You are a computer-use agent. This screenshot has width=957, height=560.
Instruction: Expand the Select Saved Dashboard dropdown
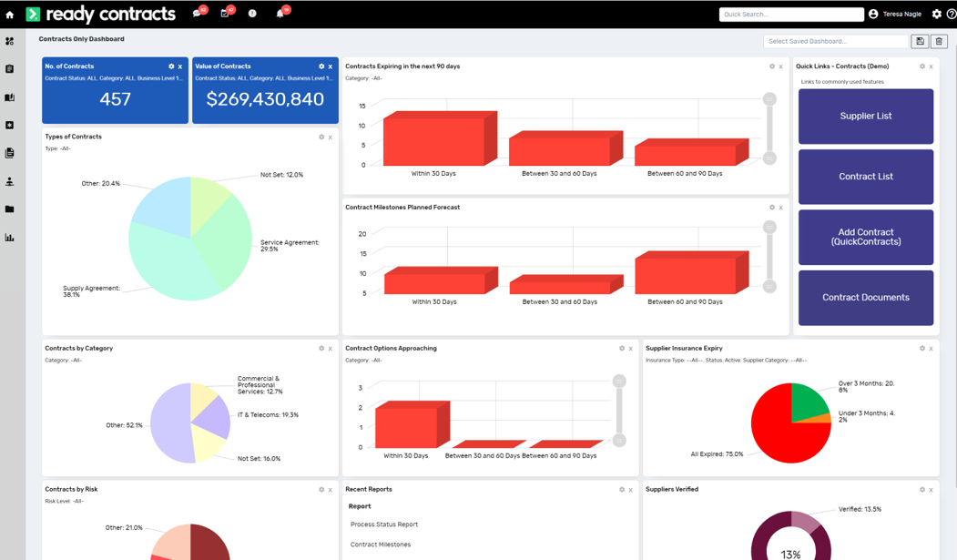click(836, 42)
